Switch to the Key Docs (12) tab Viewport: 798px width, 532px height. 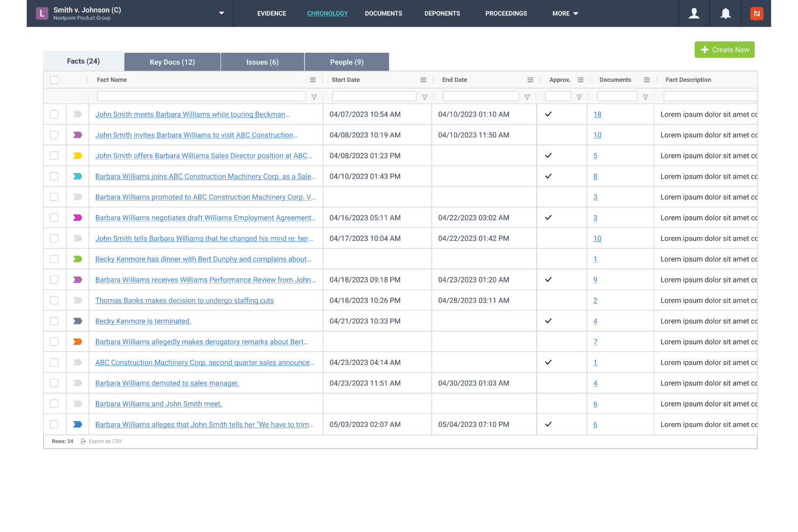click(173, 62)
